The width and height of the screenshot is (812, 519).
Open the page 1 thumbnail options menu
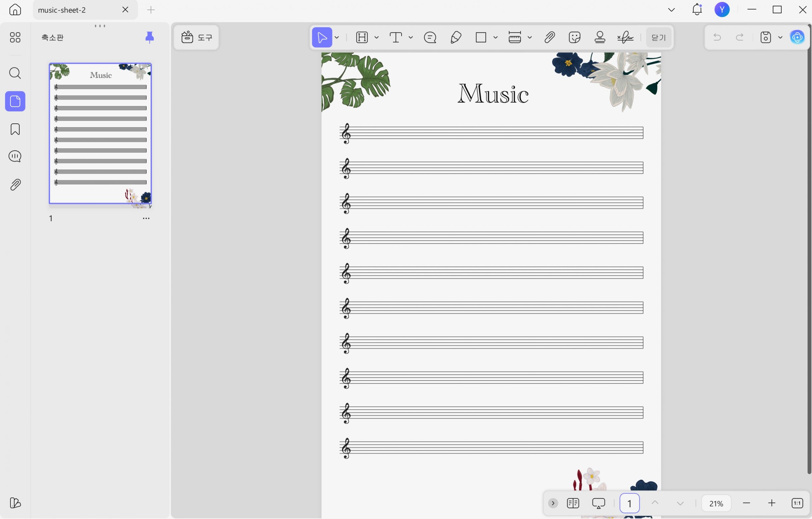tap(146, 219)
